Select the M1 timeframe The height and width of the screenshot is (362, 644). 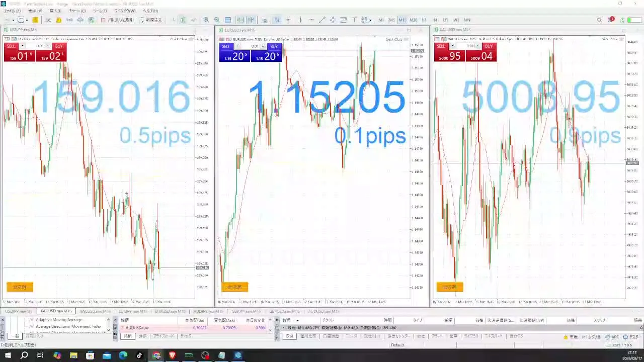(x=381, y=20)
